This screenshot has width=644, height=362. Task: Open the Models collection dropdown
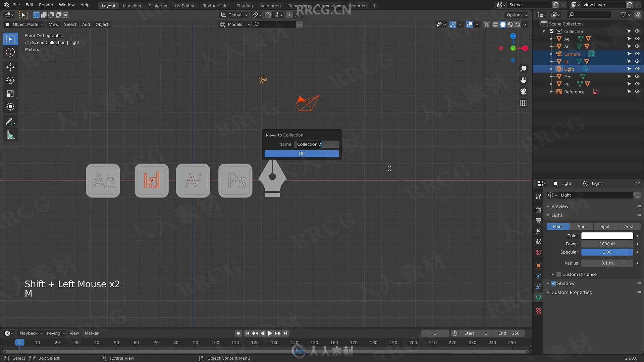235,24
